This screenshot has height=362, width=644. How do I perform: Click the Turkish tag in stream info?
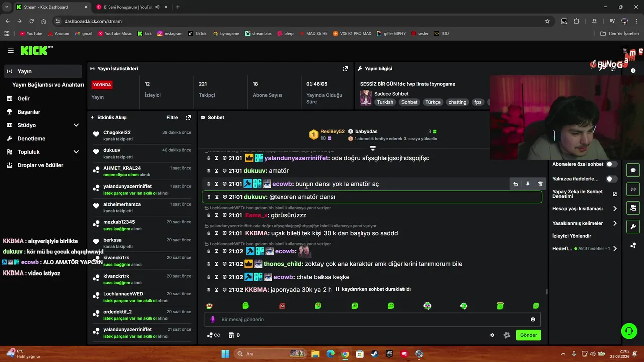click(x=385, y=102)
